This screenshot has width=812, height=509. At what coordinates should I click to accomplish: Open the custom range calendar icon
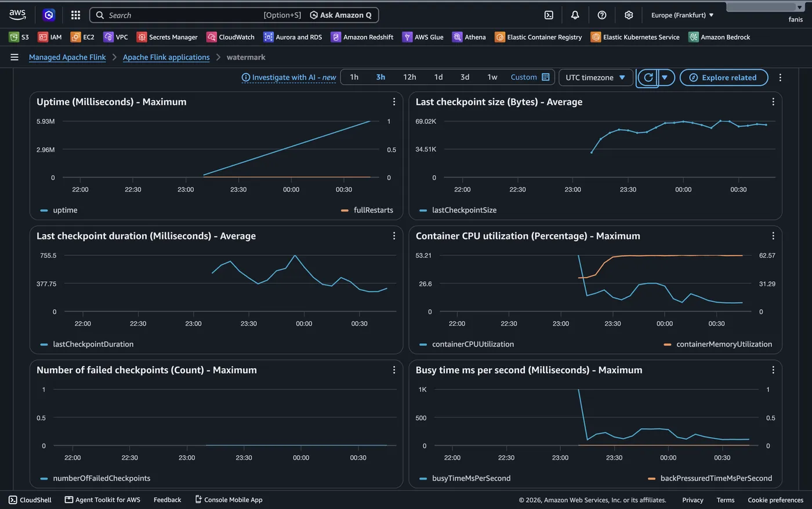pos(545,77)
